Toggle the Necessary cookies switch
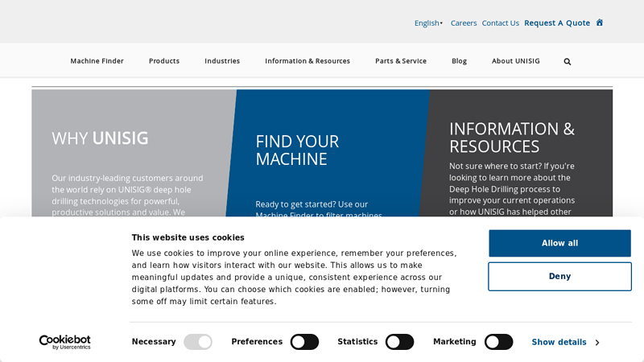 (x=198, y=342)
